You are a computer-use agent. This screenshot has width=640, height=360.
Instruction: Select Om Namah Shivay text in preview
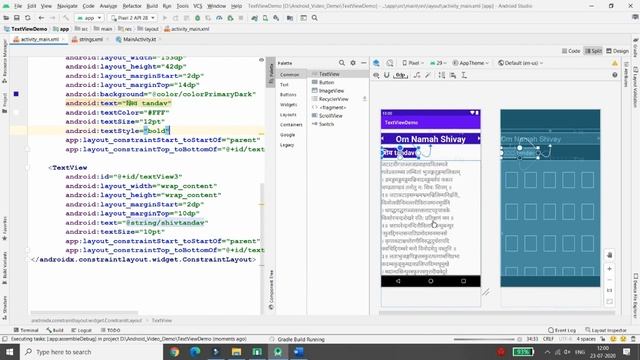click(x=430, y=139)
